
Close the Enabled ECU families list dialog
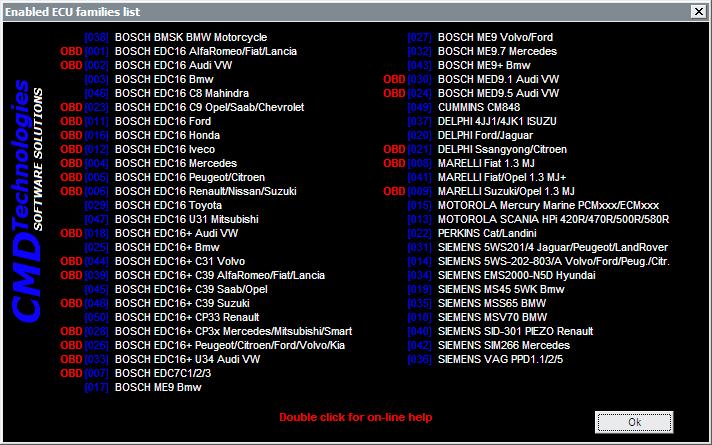[699, 11]
